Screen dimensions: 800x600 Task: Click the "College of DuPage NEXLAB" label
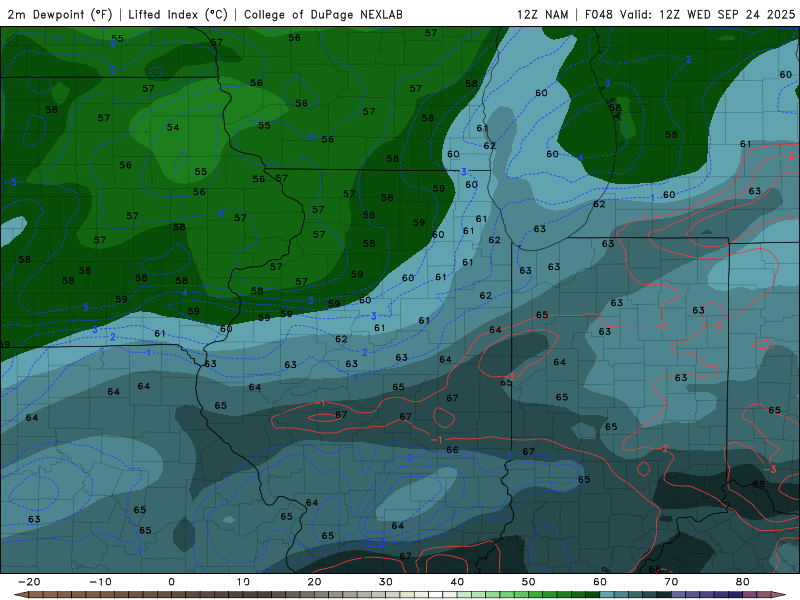tap(323, 14)
